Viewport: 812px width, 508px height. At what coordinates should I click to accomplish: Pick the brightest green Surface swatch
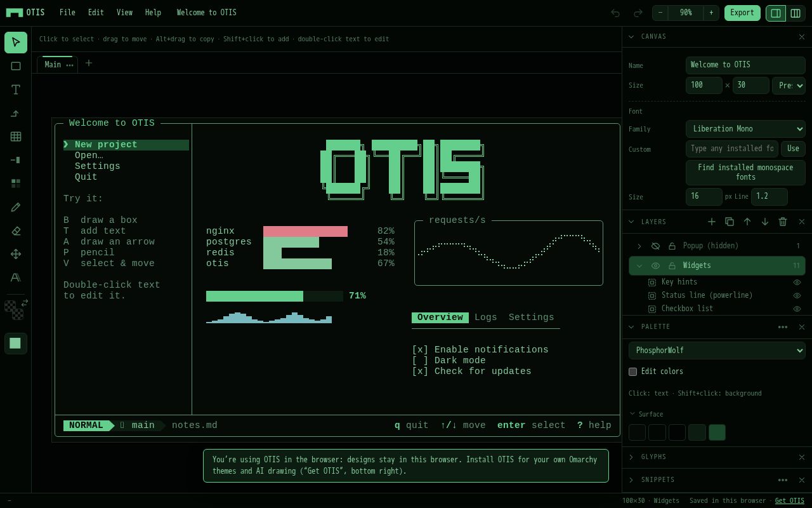717,432
